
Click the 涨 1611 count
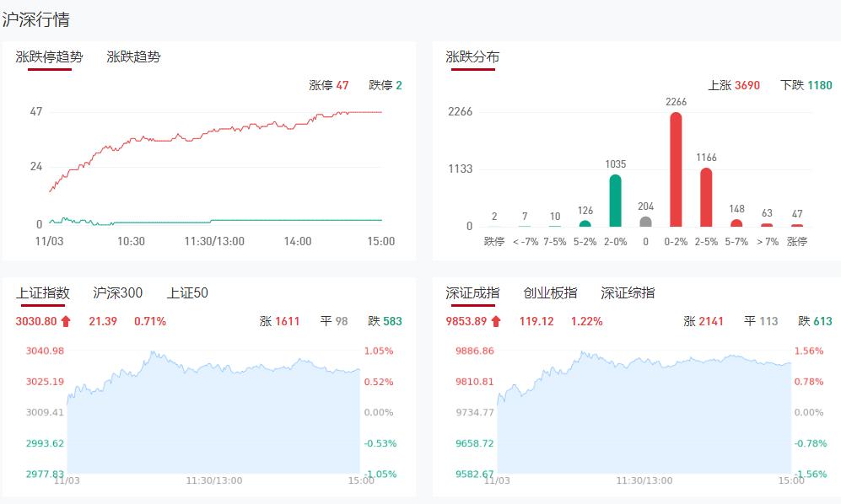pyautogui.click(x=279, y=321)
